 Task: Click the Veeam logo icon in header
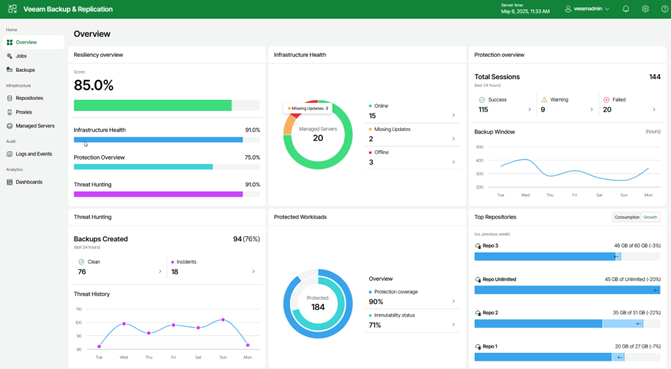point(12,9)
